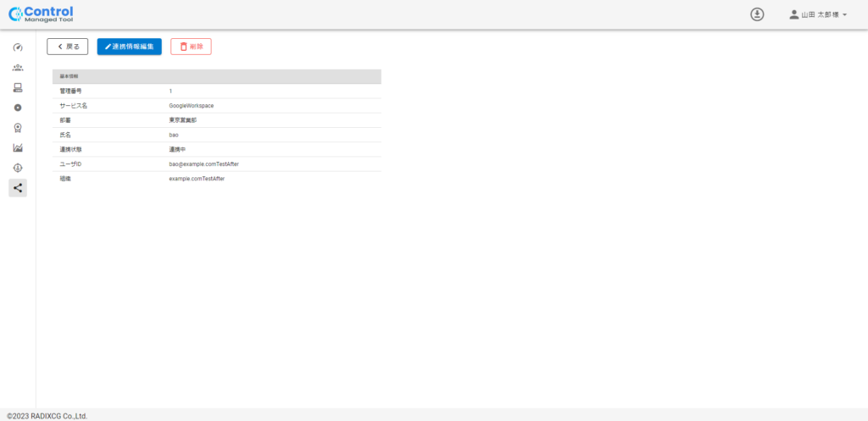Image resolution: width=868 pixels, height=421 pixels.
Task: Click the download icon in top header
Action: (x=757, y=14)
